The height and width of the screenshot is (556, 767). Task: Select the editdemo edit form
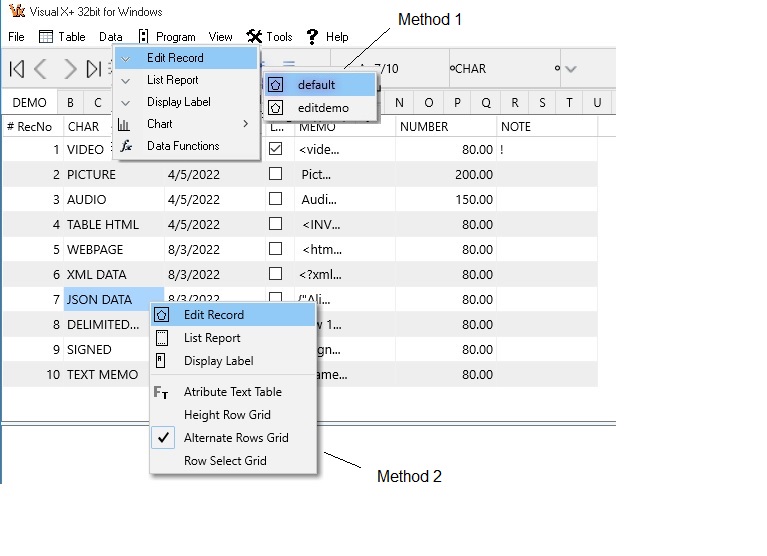click(x=321, y=108)
